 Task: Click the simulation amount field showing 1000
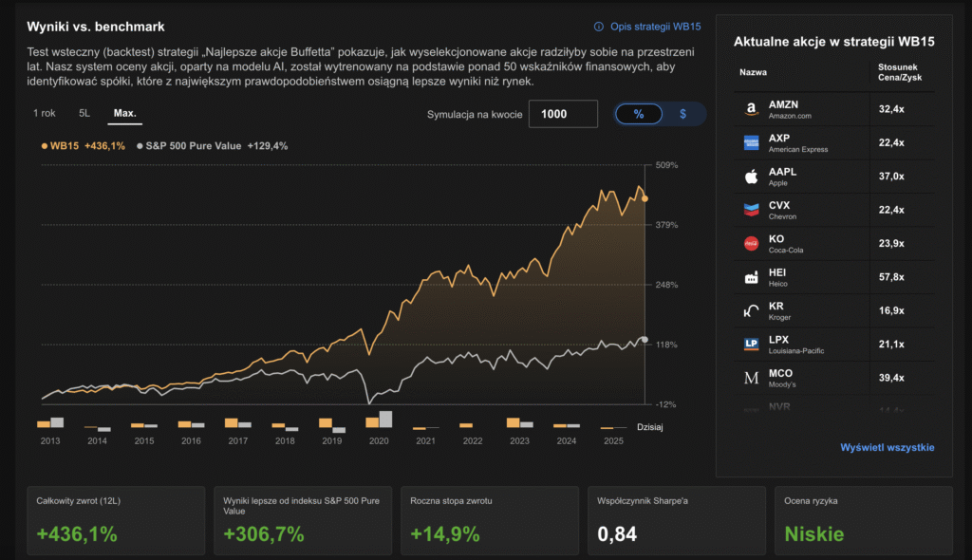click(x=566, y=113)
